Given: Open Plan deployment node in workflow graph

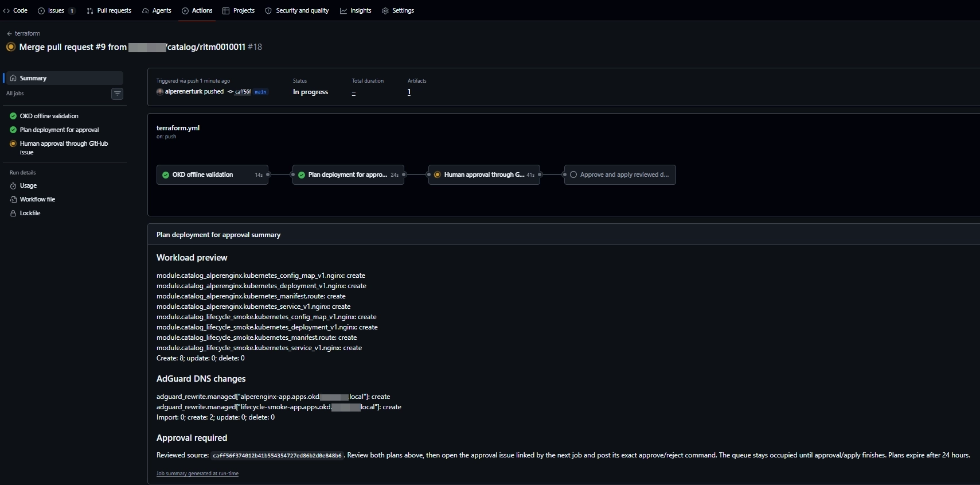Looking at the screenshot, I should pos(348,174).
